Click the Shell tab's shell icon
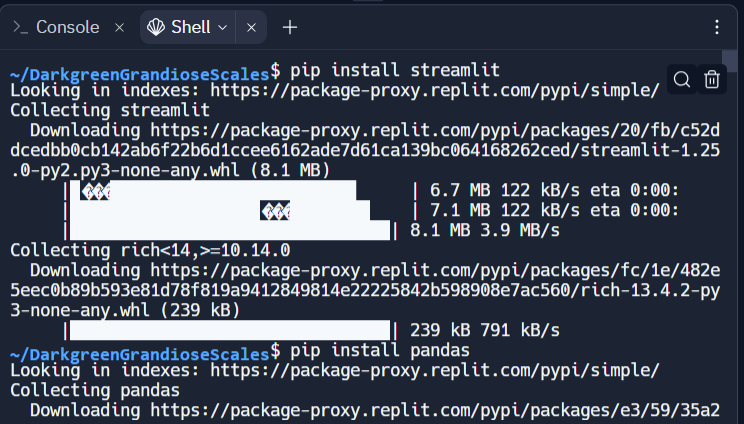This screenshot has height=424, width=744. [x=154, y=27]
